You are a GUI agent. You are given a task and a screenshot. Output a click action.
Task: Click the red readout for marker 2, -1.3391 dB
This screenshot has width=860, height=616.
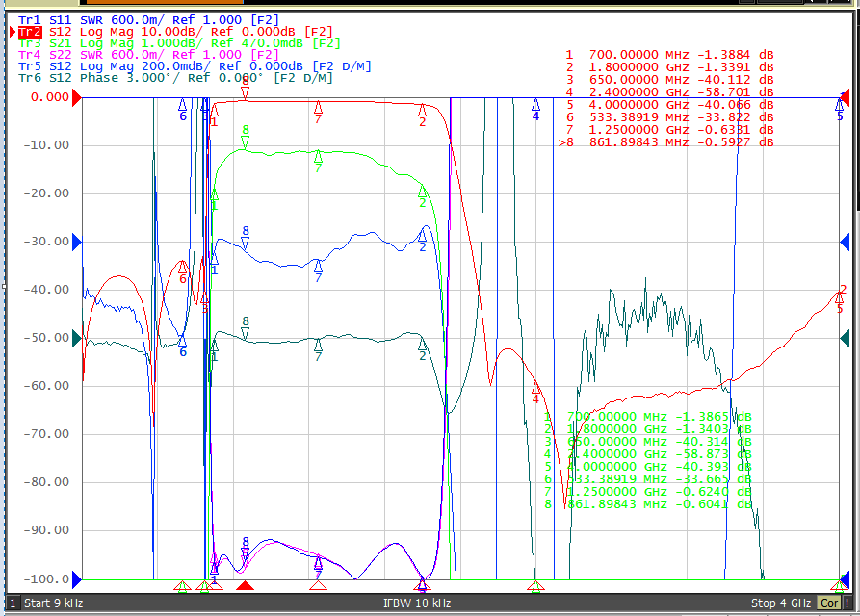(669, 67)
